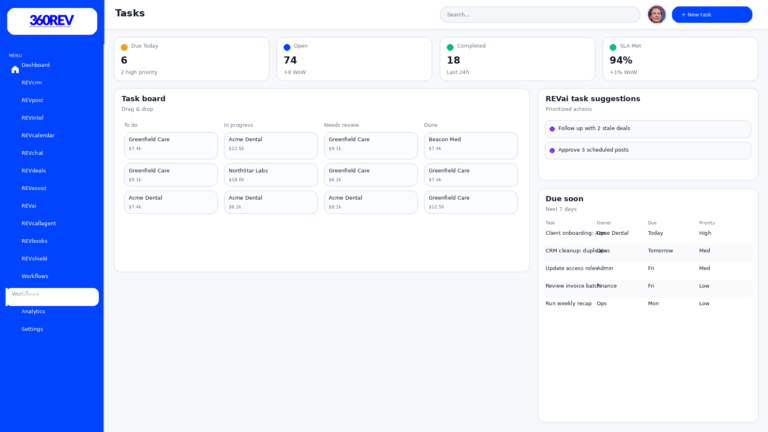The width and height of the screenshot is (768, 432).
Task: Select REVshield in the sidebar menu
Action: [34, 258]
